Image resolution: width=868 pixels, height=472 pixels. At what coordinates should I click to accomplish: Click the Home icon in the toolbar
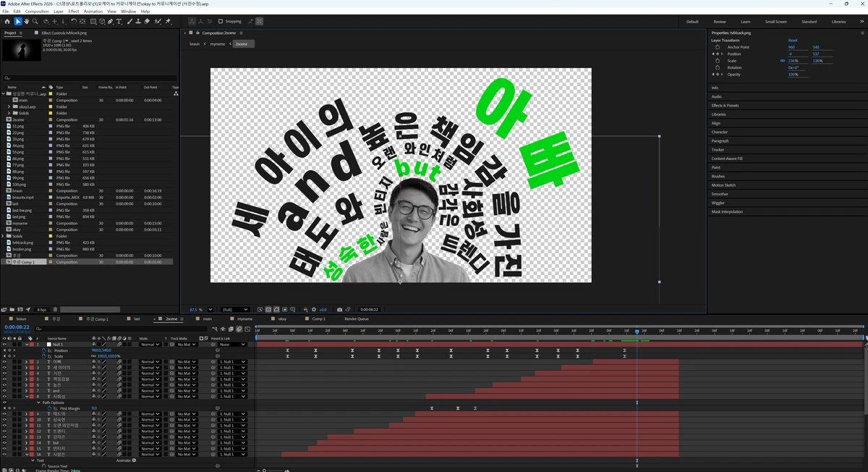(x=7, y=22)
